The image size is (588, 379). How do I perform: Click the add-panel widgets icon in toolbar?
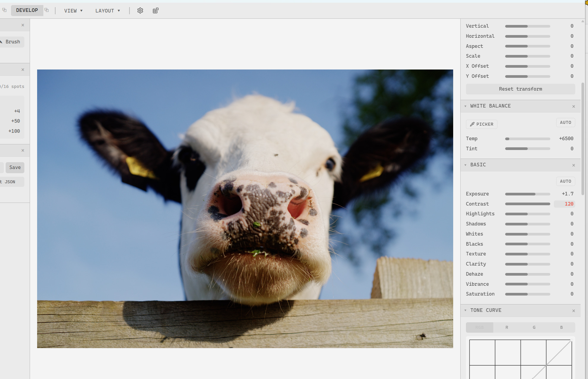[156, 11]
